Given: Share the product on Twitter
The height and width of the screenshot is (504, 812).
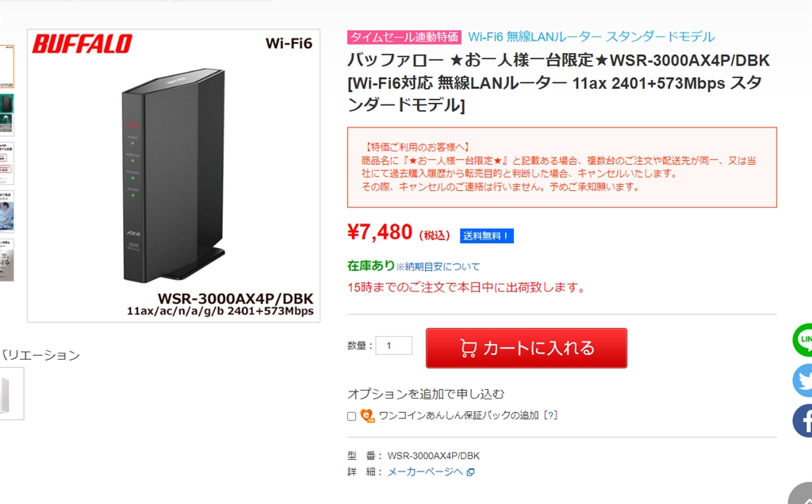Looking at the screenshot, I should point(804,380).
